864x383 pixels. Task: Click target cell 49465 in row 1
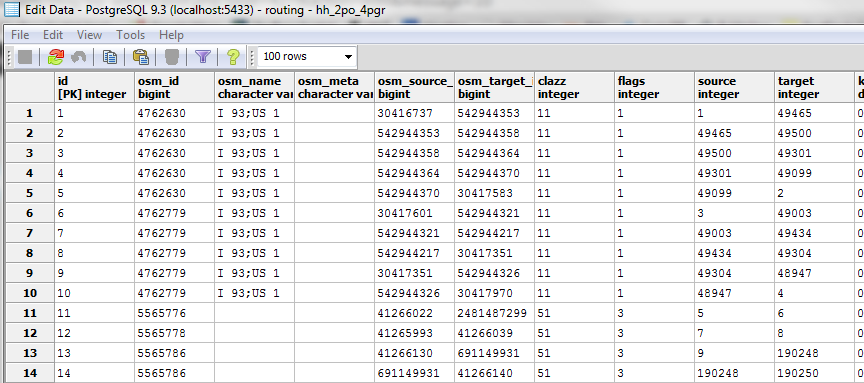pos(814,114)
